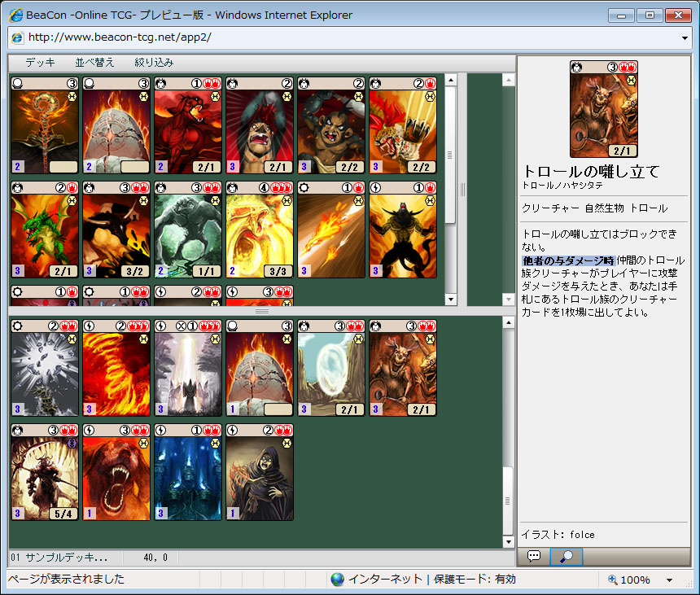Select the green dragon 2/1 card
The height and width of the screenshot is (595, 700).
45,230
